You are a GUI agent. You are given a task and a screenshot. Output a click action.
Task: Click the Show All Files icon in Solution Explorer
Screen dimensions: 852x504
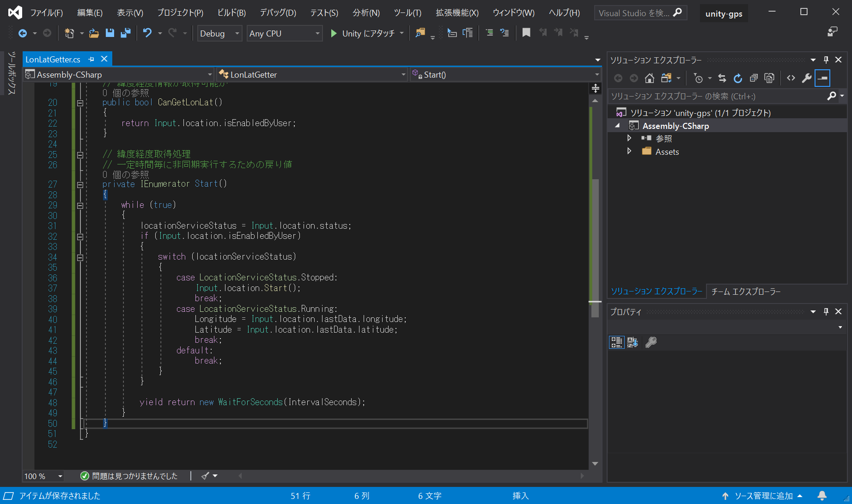[769, 79]
